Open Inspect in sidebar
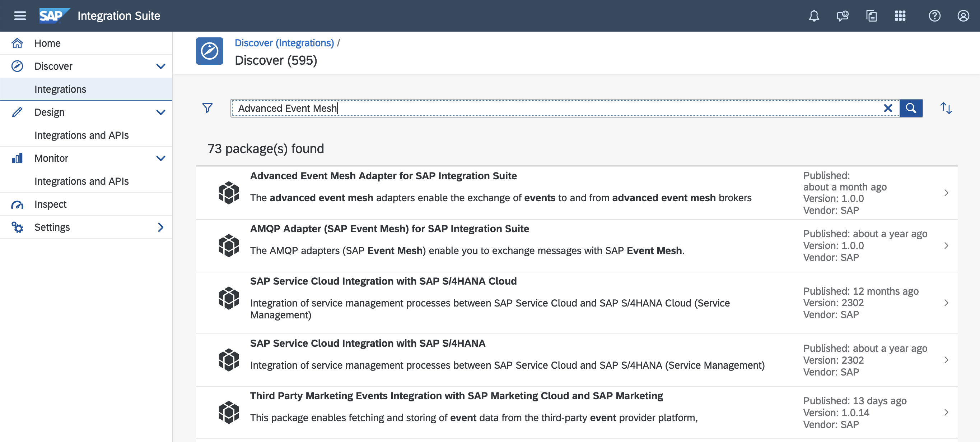Screen dimensions: 980x442 tap(86, 204)
